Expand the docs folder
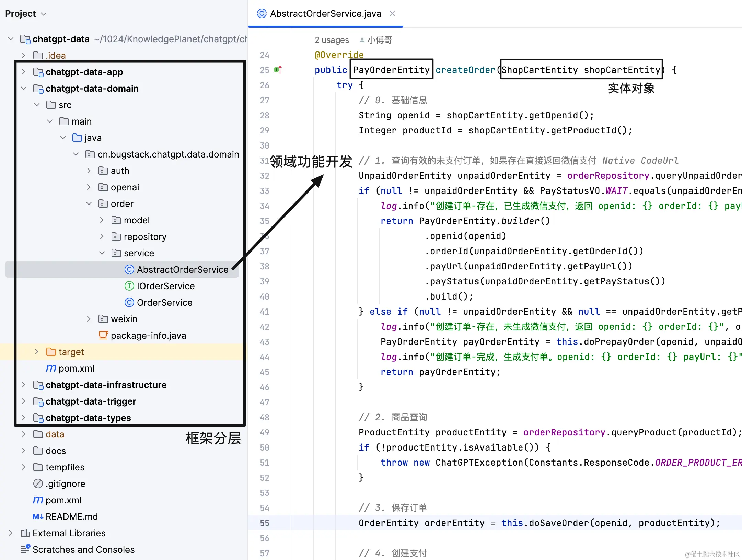The height and width of the screenshot is (560, 742). pyautogui.click(x=23, y=451)
